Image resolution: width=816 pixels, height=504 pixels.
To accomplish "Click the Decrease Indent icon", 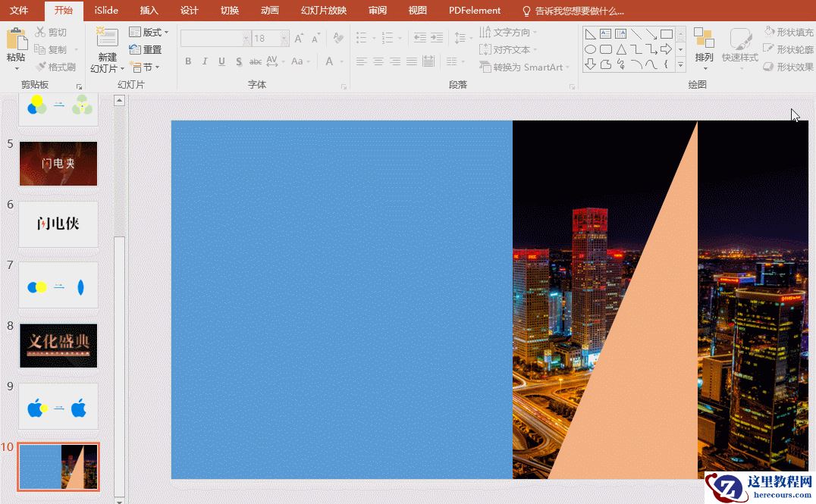I will pyautogui.click(x=419, y=37).
